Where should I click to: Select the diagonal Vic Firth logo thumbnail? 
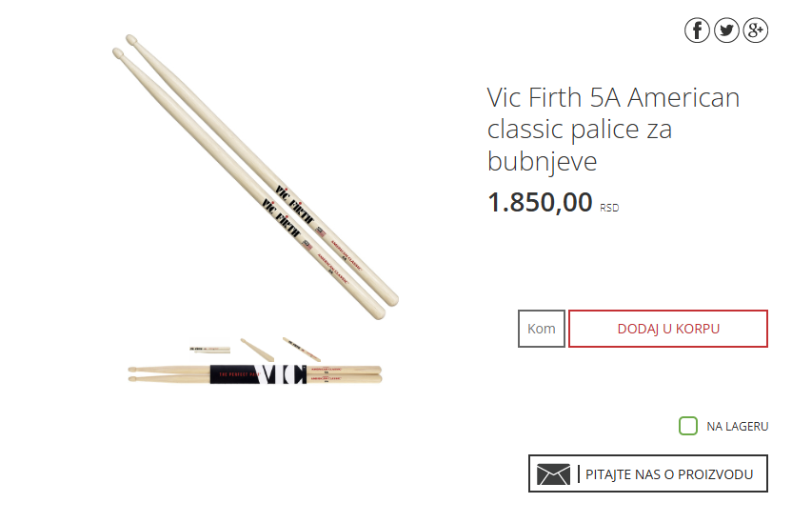(x=302, y=350)
